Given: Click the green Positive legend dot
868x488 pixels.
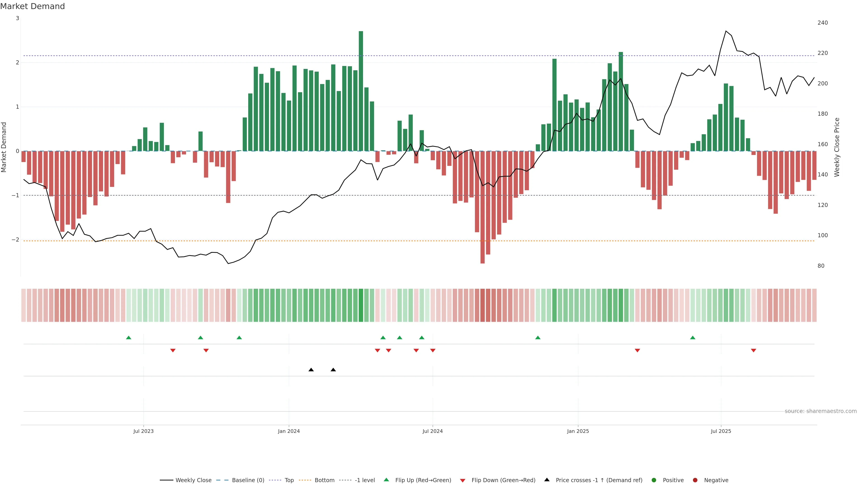Looking at the screenshot, I should 654,480.
